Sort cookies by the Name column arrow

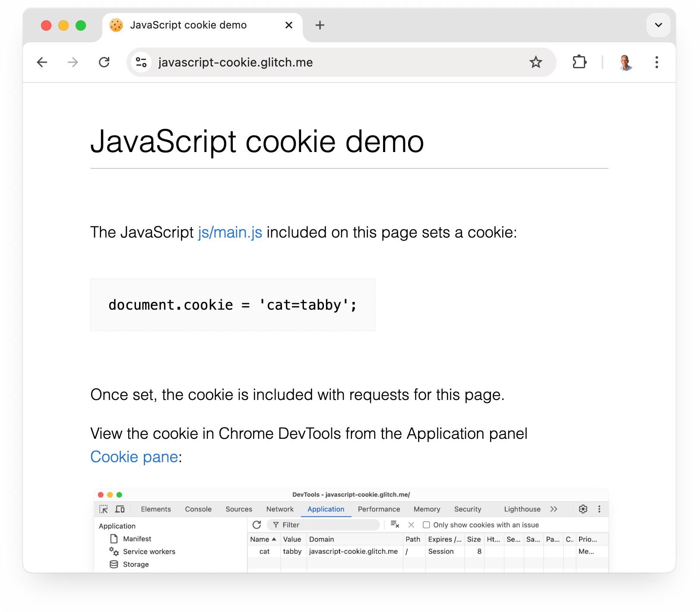(275, 539)
